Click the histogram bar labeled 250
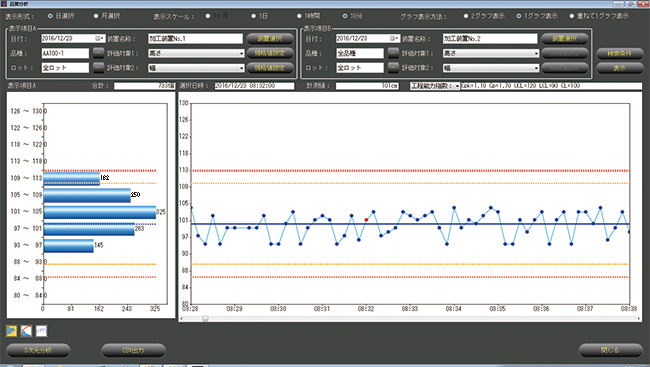Image resolution: width=650 pixels, height=367 pixels. [87, 195]
